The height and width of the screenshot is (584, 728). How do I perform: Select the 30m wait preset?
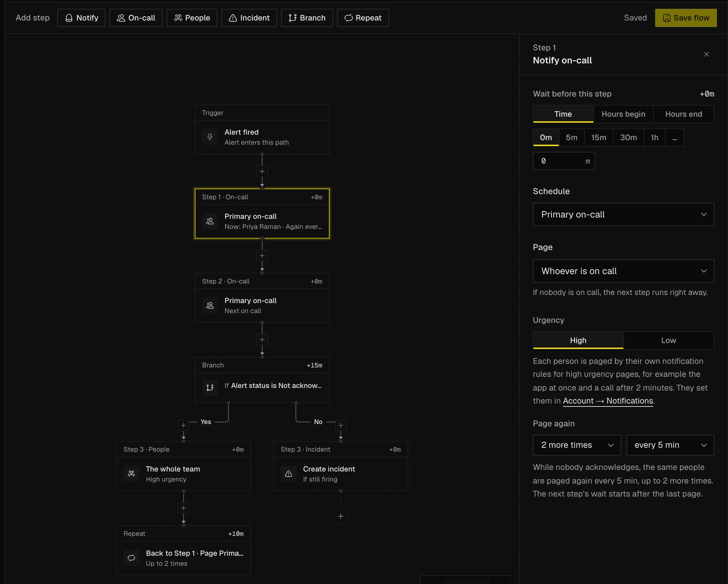[628, 138]
